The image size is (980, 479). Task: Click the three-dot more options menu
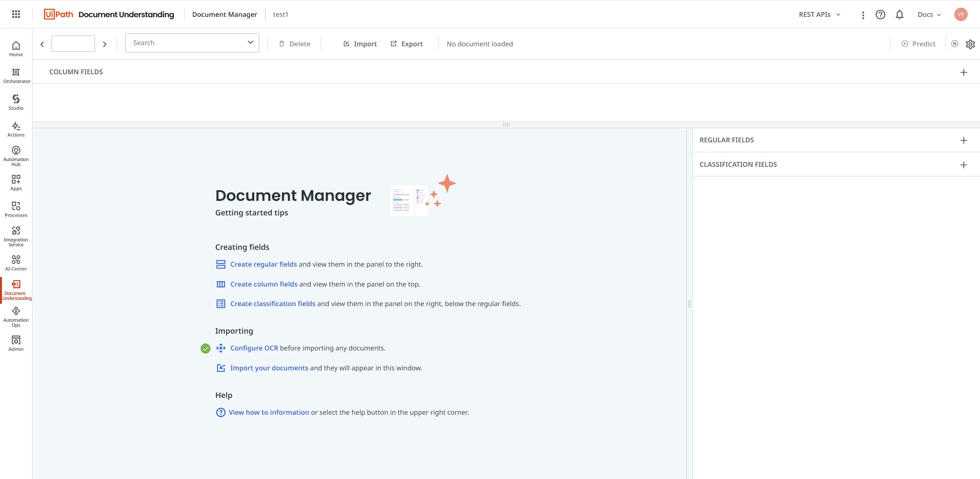click(x=863, y=15)
